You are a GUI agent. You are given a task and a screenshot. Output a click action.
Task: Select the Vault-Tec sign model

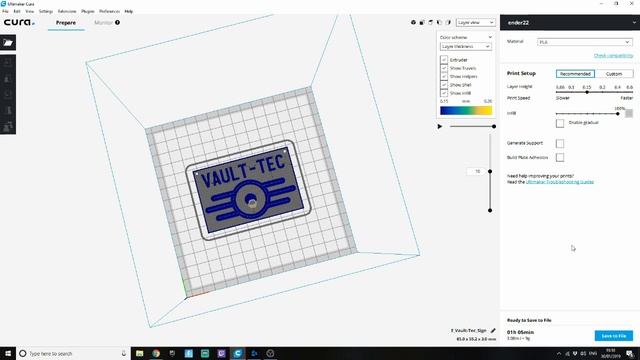[x=248, y=189]
